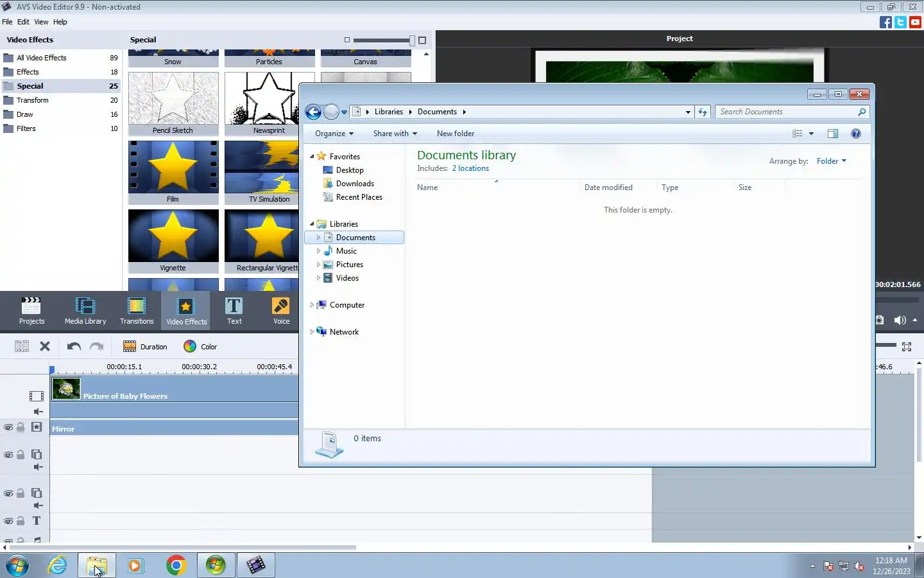Open the File menu
Image resolution: width=924 pixels, height=578 pixels.
(7, 22)
